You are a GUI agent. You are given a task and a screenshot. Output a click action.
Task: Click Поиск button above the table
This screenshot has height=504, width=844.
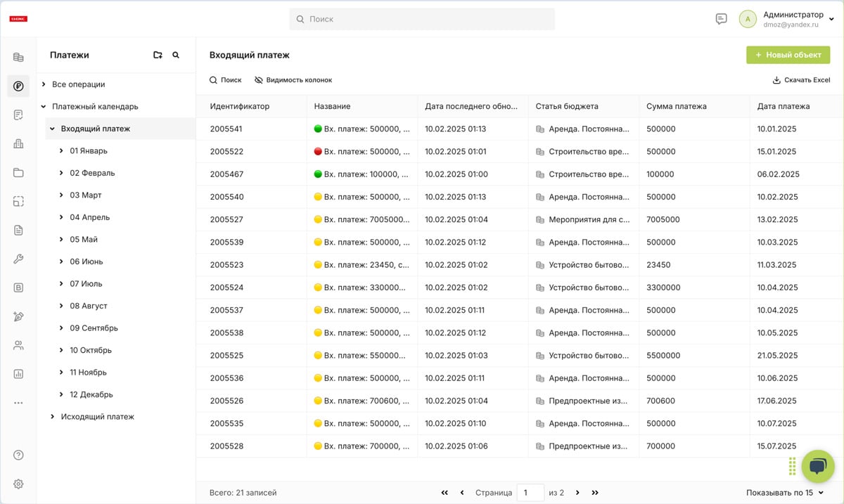[225, 80]
